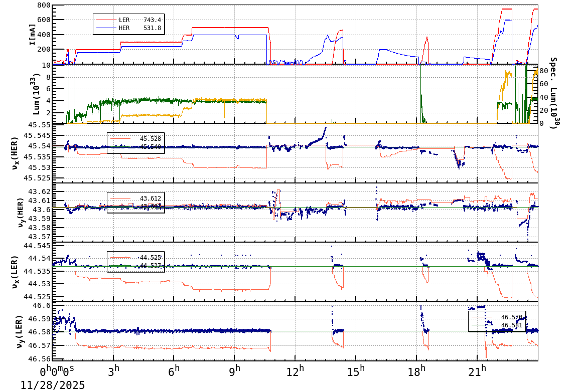Select the νx(LER) axis label

[x=16, y=271]
